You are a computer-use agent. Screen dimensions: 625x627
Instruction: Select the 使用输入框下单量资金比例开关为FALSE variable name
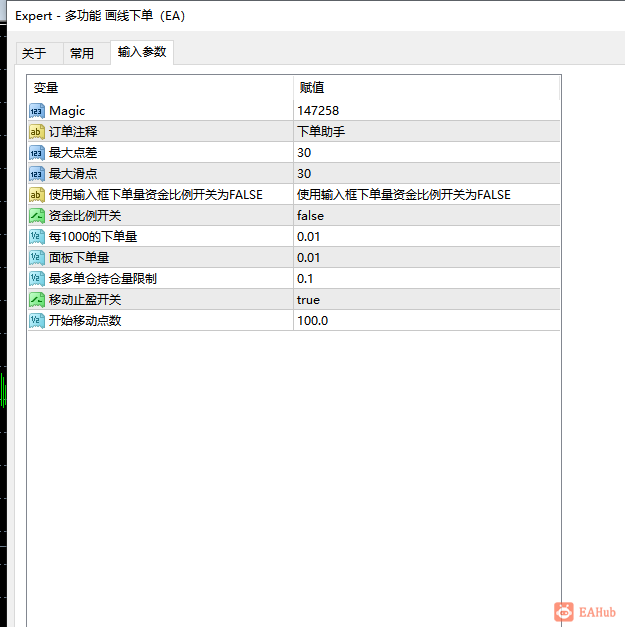pos(156,195)
